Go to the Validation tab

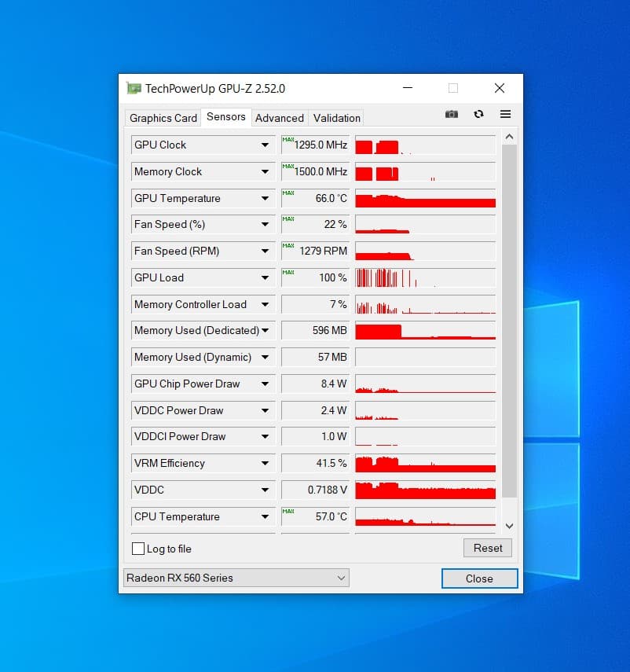(x=337, y=118)
